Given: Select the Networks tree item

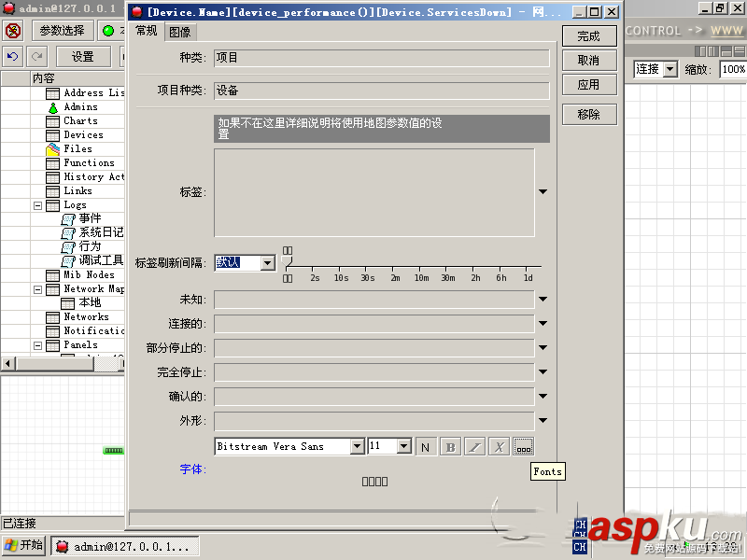Looking at the screenshot, I should (86, 317).
